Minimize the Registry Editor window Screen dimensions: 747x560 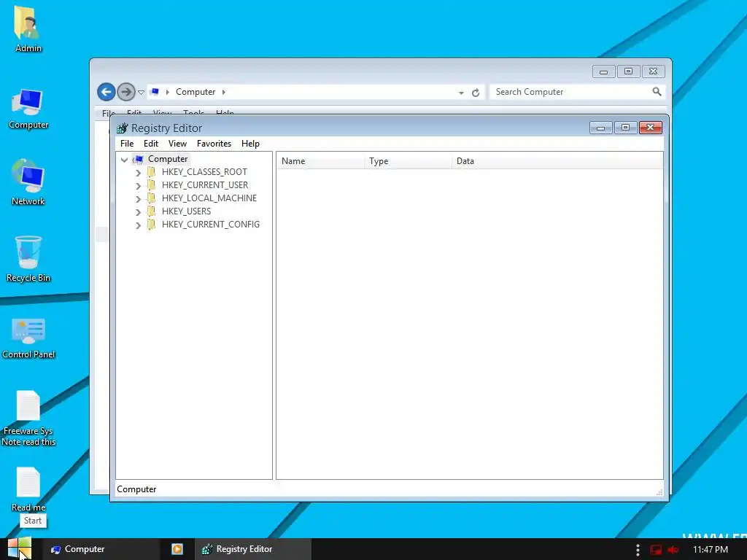(x=601, y=128)
